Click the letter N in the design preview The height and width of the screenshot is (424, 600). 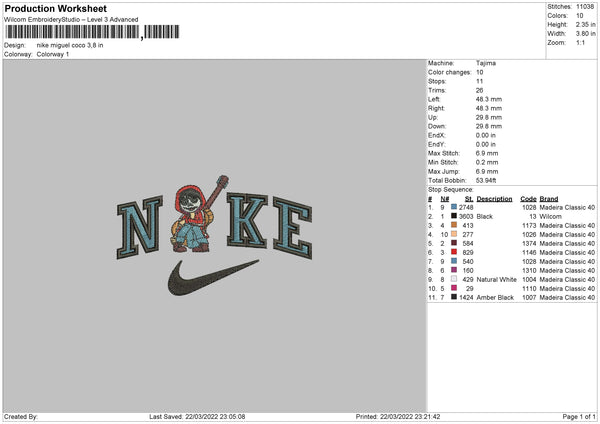click(x=140, y=227)
